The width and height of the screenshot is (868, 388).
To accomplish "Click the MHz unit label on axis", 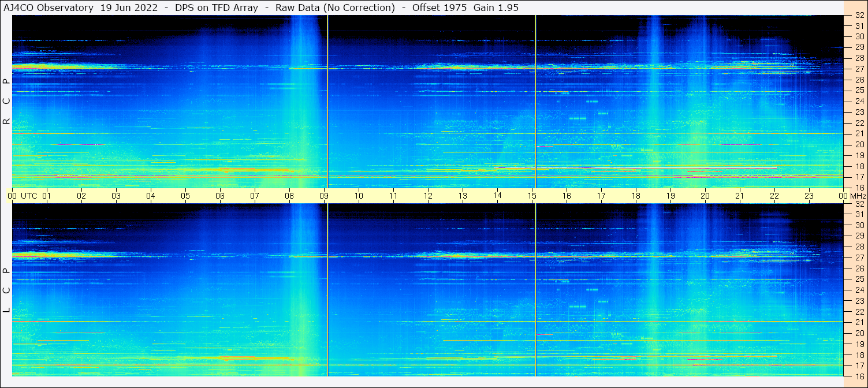I will [x=857, y=196].
